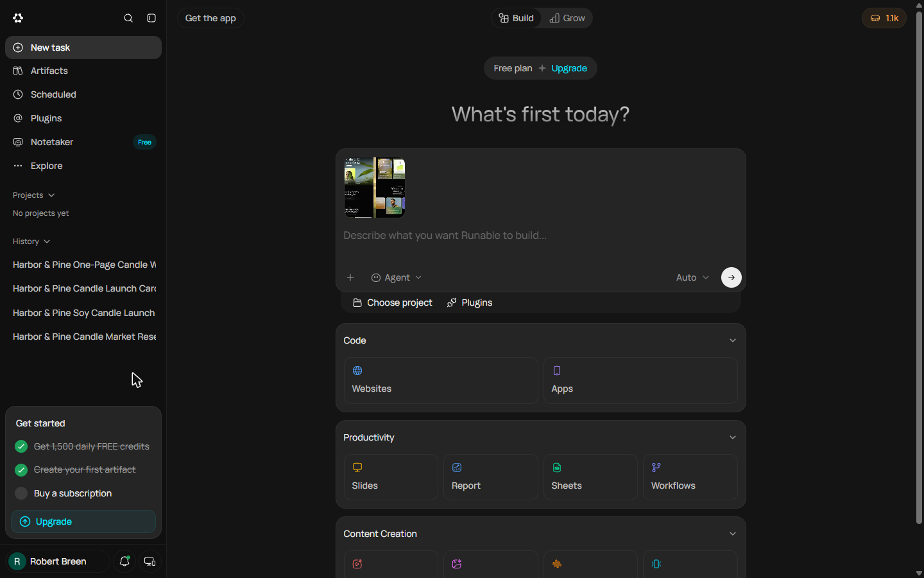The image size is (924, 578).
Task: Open Explore in sidebar
Action: [83, 166]
